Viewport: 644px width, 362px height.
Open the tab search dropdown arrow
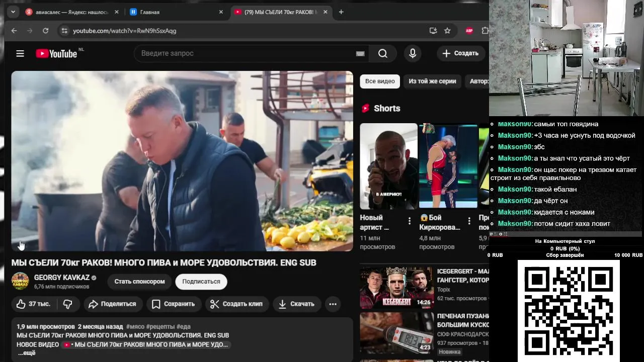pyautogui.click(x=13, y=12)
